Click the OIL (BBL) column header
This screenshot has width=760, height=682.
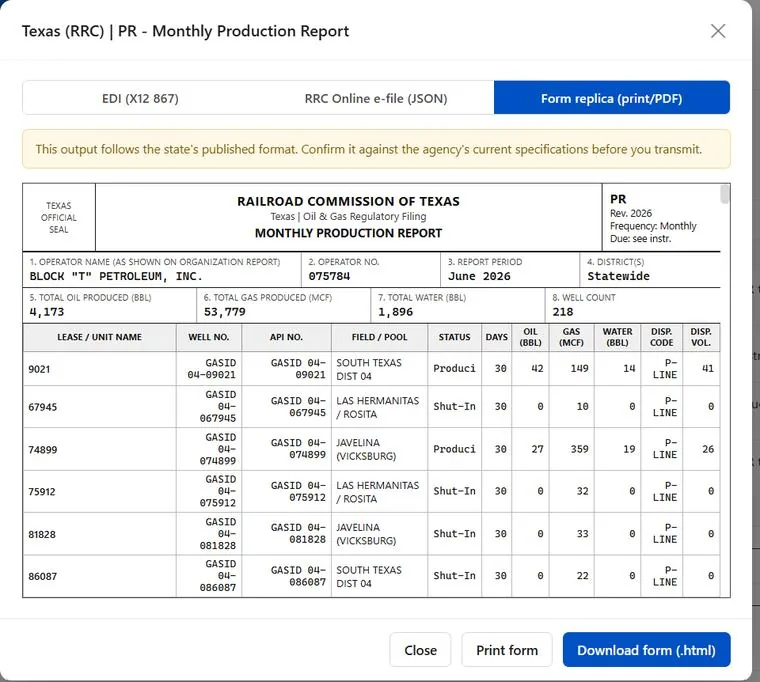pos(530,337)
